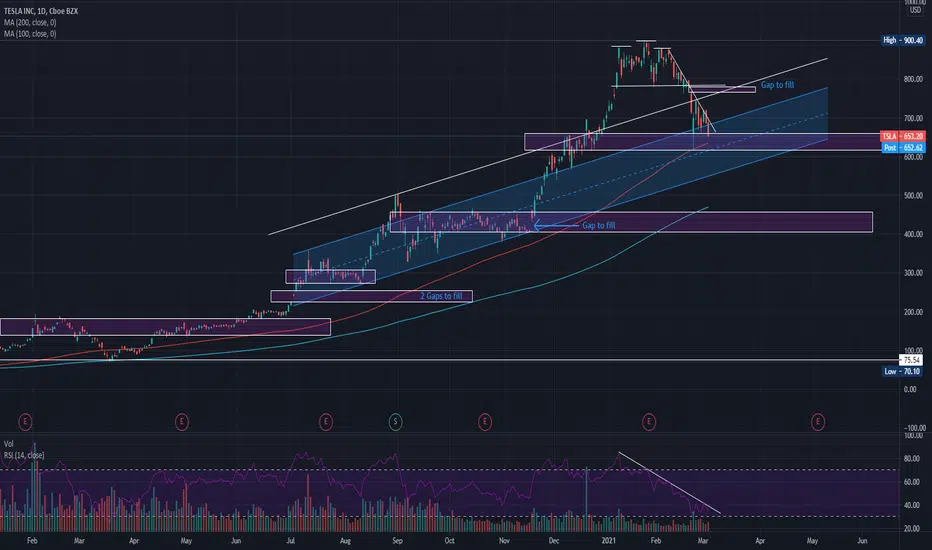
Task: Select the earnings E marker in late October
Action: (485, 422)
